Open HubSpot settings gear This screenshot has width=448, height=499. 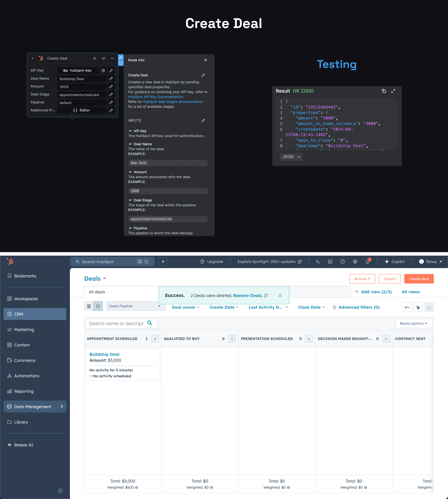click(x=355, y=262)
